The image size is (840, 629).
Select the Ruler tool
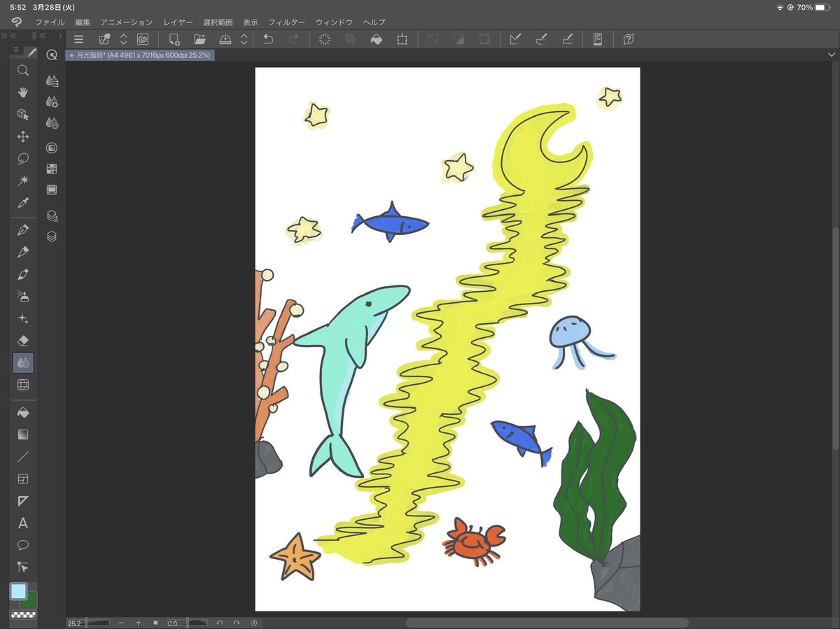[x=23, y=501]
